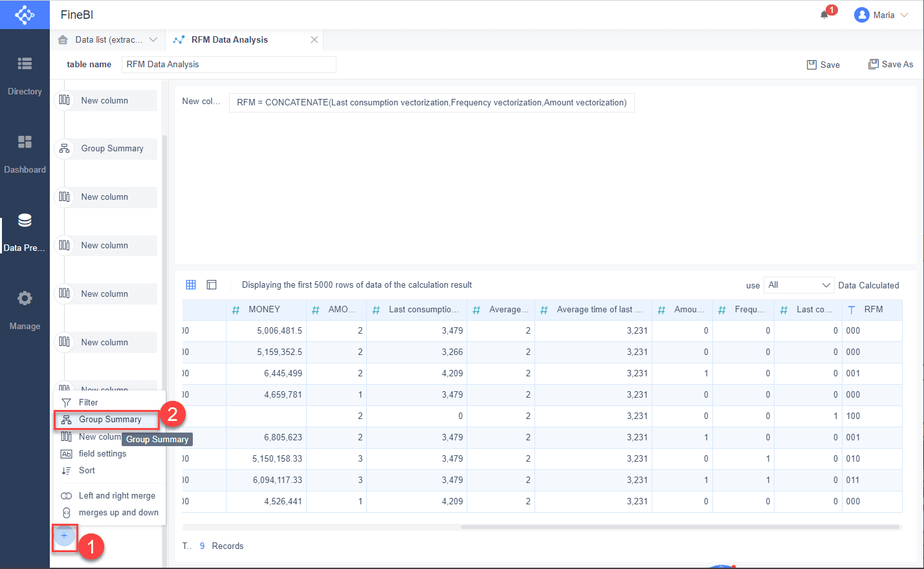Image resolution: width=924 pixels, height=569 pixels.
Task: Switch to the RFM Data Analysis tab
Action: point(229,39)
